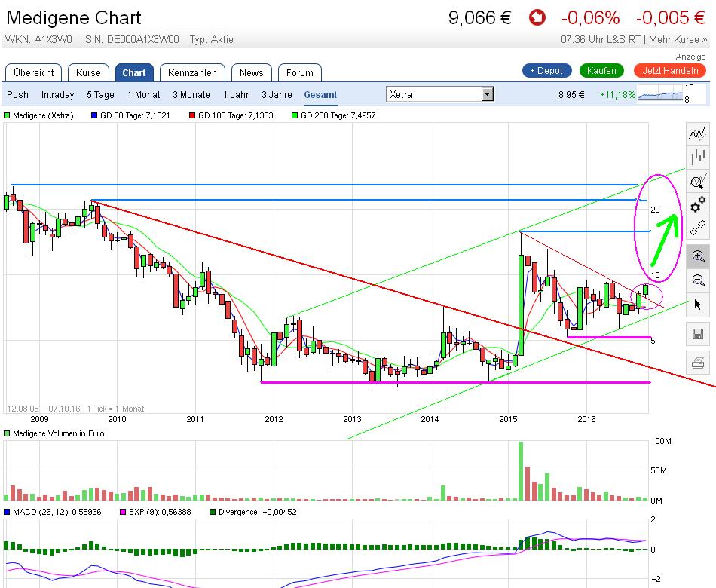Select the Chart tab
Image resolution: width=716 pixels, height=588 pixels.
[134, 72]
